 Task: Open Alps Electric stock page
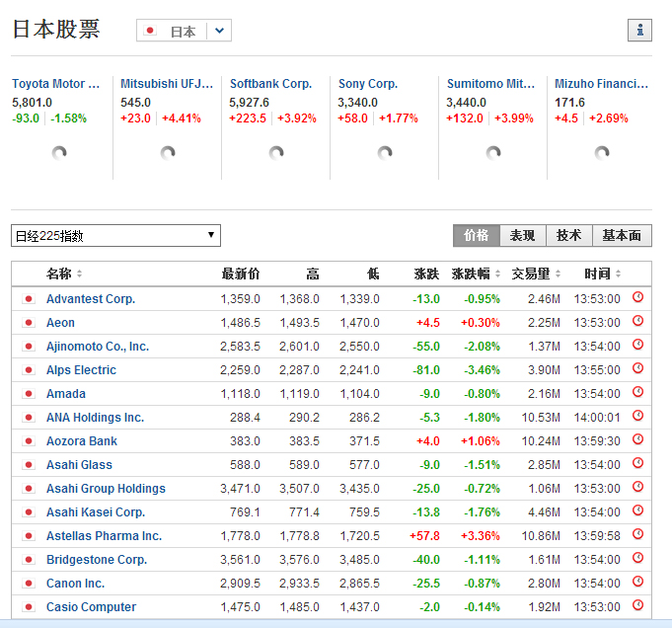82,369
